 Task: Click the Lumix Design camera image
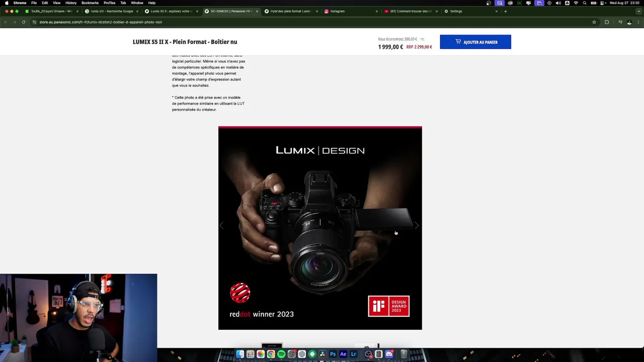pyautogui.click(x=320, y=228)
